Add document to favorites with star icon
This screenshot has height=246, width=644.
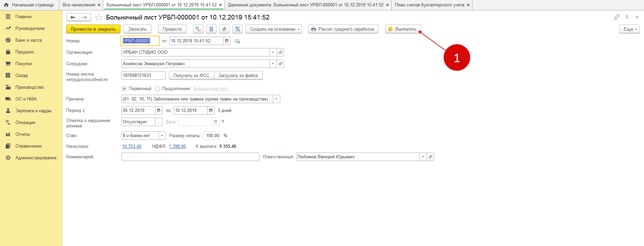[x=99, y=17]
